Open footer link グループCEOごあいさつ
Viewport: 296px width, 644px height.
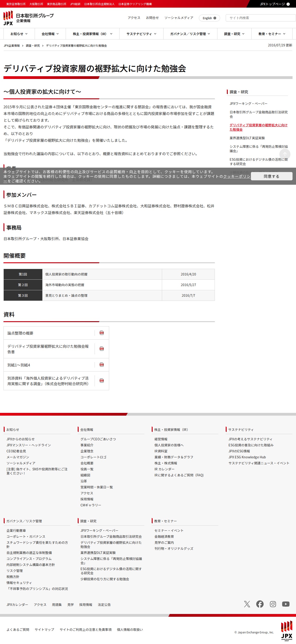pyautogui.click(x=98, y=439)
